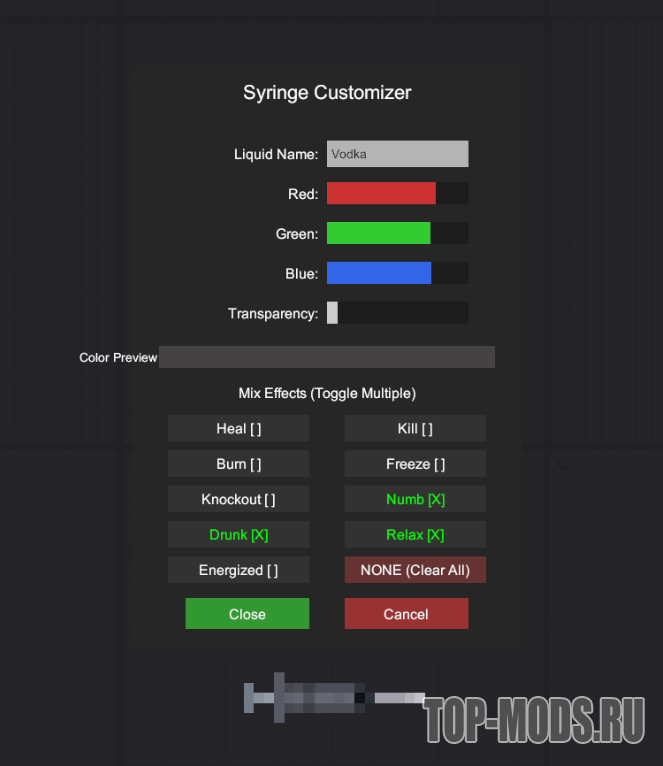Screen dimensions: 663x766
Task: Enable the Freeze effect
Action: tap(415, 464)
